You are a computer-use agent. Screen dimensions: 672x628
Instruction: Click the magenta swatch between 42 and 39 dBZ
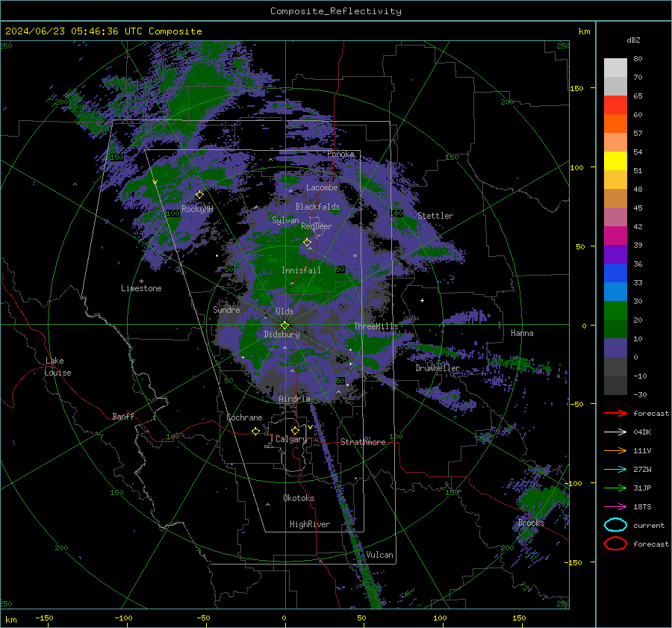tap(615, 236)
